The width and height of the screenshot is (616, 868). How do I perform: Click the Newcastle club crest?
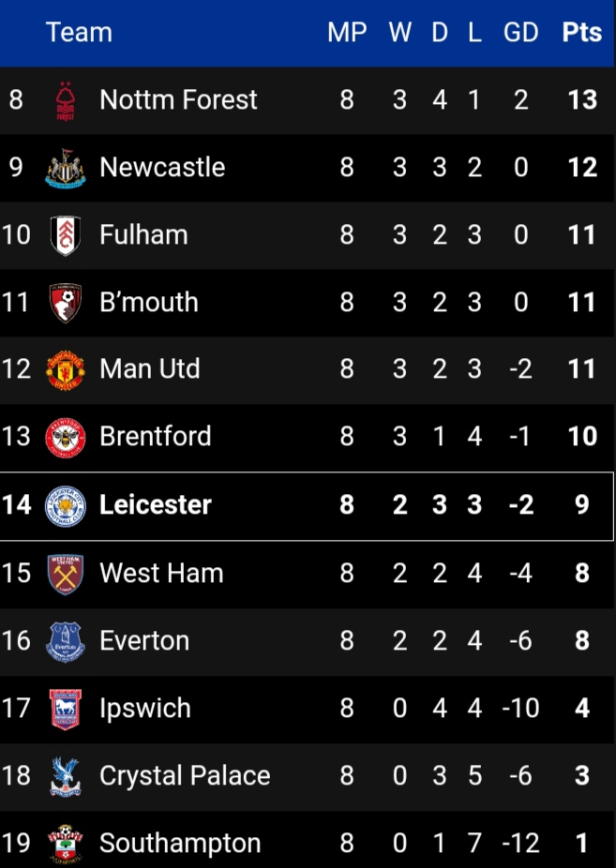tap(66, 168)
